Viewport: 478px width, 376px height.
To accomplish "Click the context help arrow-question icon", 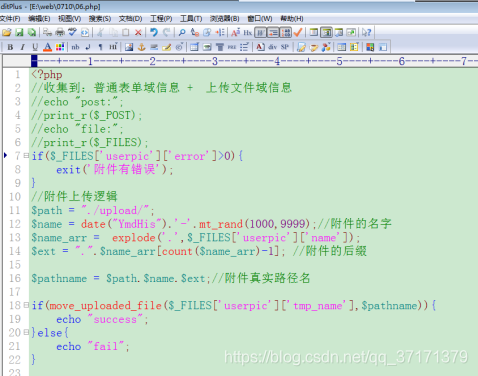I will 366,32.
